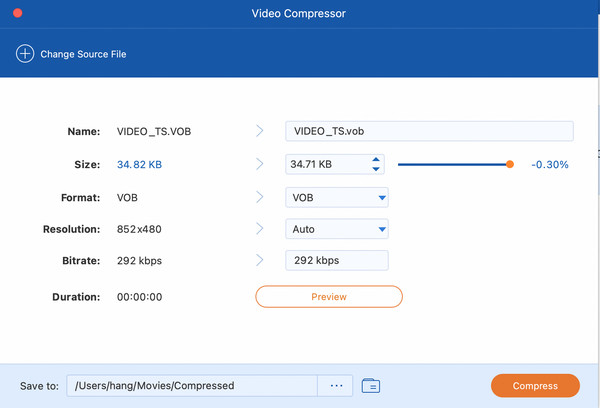Viewport: 600px width, 408px height.
Task: Edit the output name VIDEO_TS.vob field
Action: click(x=429, y=131)
